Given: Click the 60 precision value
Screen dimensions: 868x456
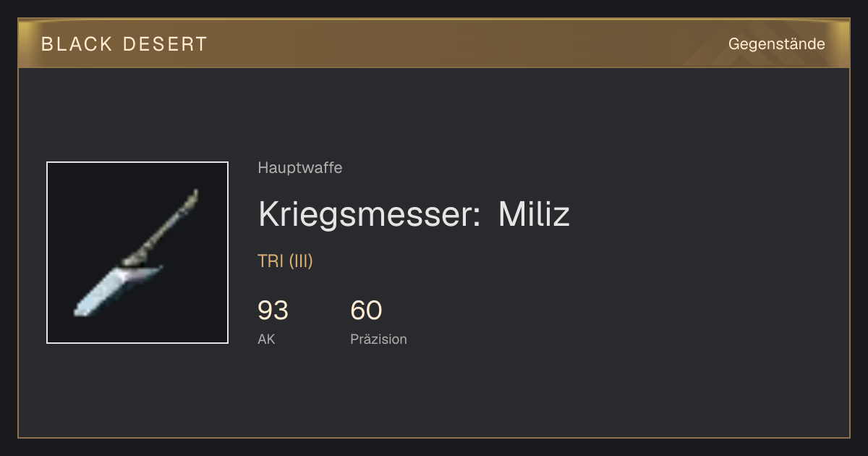Looking at the screenshot, I should pyautogui.click(x=366, y=311).
